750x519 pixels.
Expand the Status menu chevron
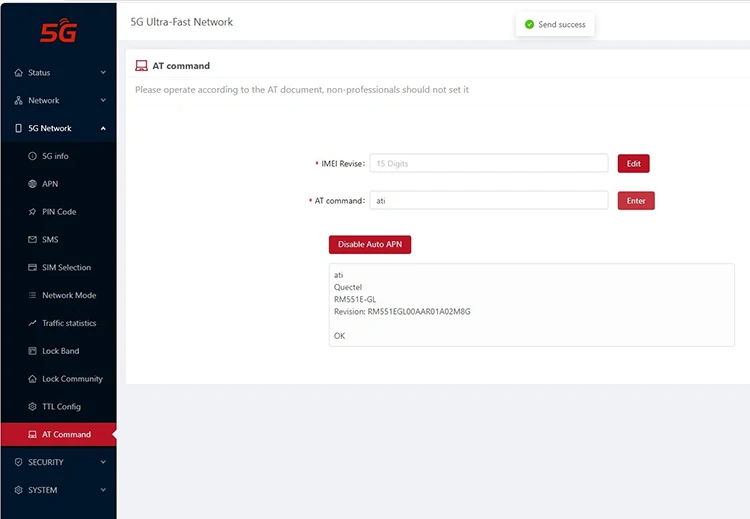tap(103, 73)
